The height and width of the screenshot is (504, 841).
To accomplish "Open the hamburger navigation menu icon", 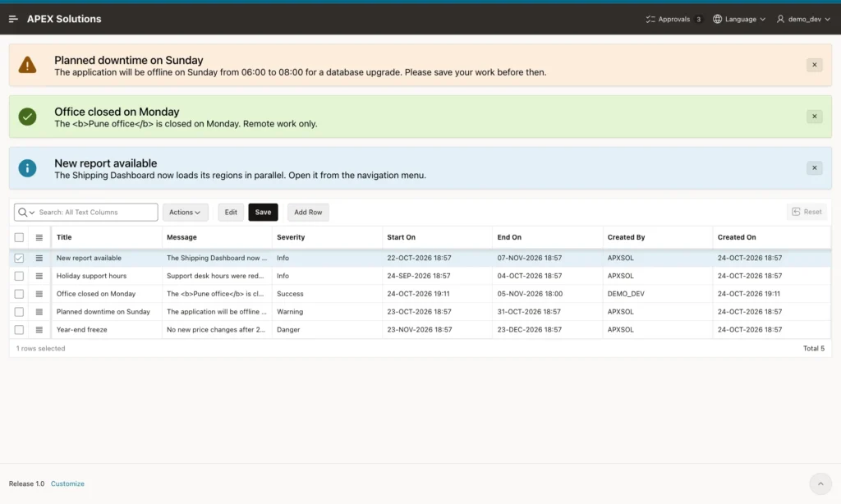I will [x=13, y=19].
